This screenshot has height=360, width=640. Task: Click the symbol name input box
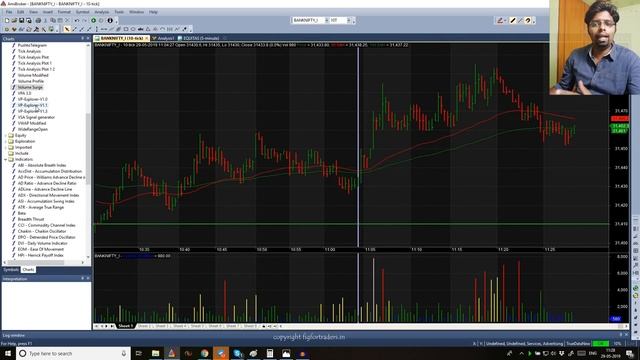tap(308, 20)
